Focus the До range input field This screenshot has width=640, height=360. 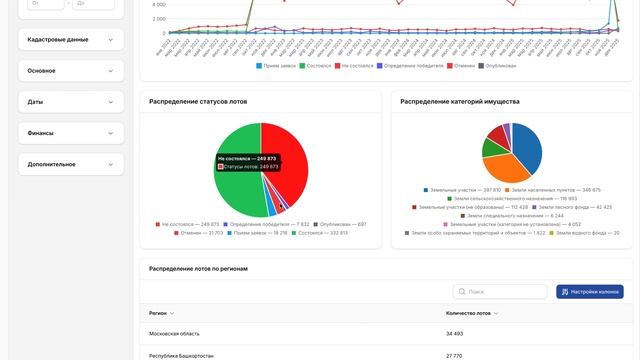coord(93,4)
